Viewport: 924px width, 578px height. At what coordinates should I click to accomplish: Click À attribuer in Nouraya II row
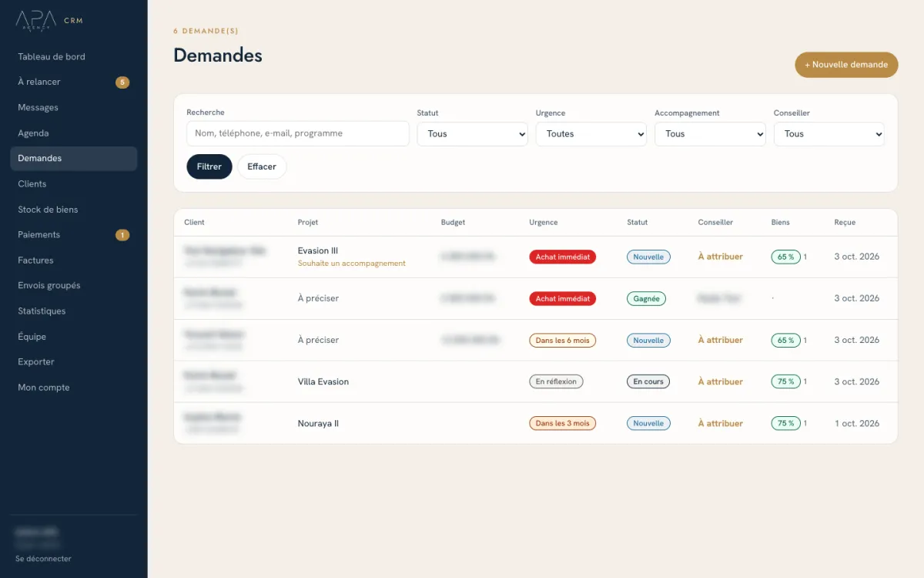pyautogui.click(x=720, y=423)
